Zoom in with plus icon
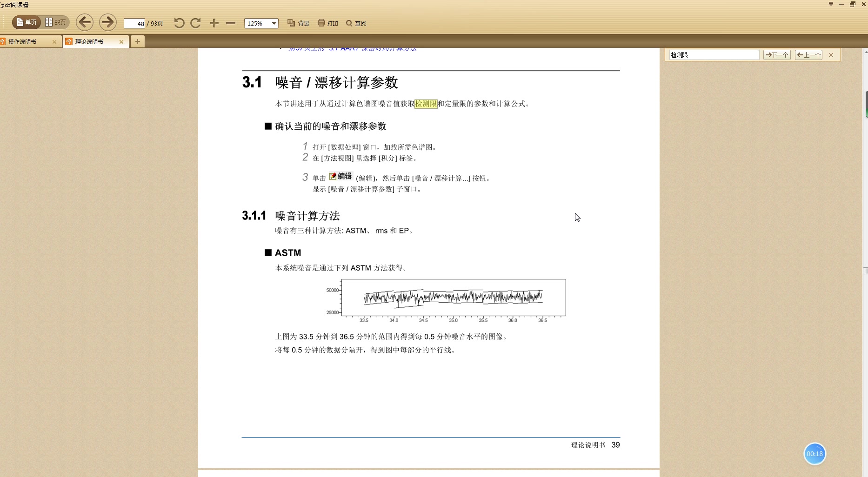Screen dimensions: 868x477 pos(214,23)
